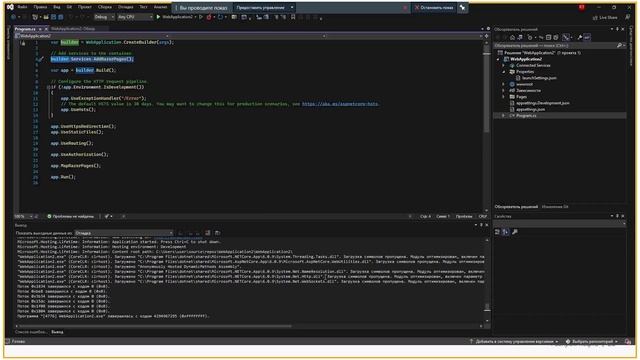Expand Program.cs node in tree

(x=504, y=116)
